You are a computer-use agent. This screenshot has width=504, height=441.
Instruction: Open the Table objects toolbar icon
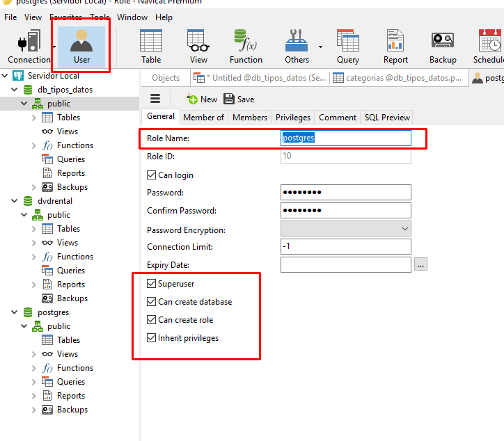tap(151, 47)
